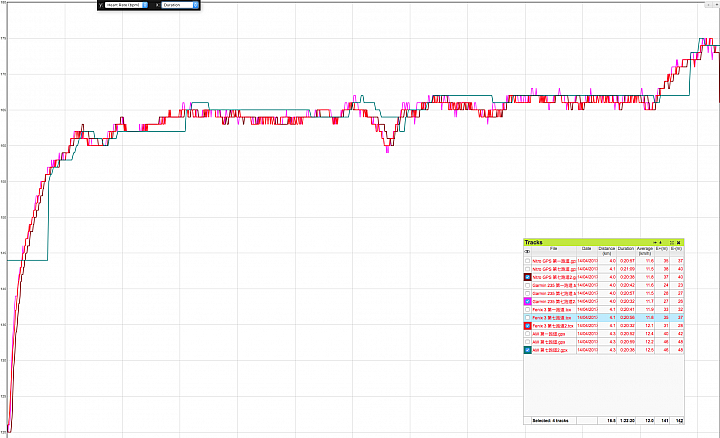
Task: Check the track row averaging 12.2 km/h
Action: [528, 342]
